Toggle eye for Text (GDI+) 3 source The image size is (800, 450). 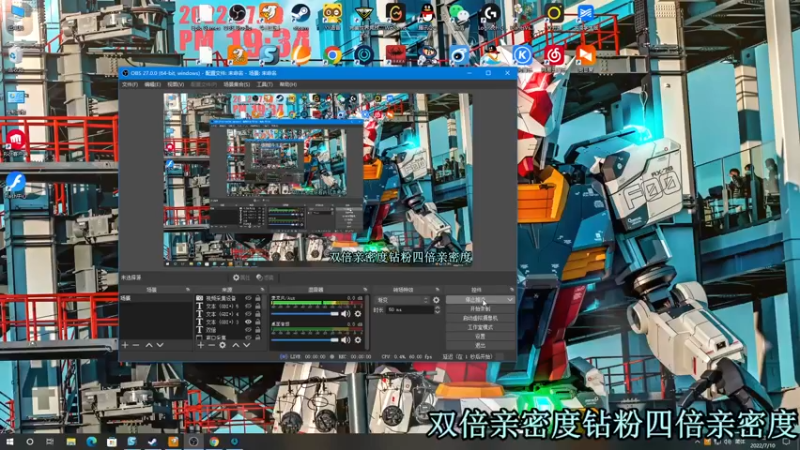(x=248, y=322)
